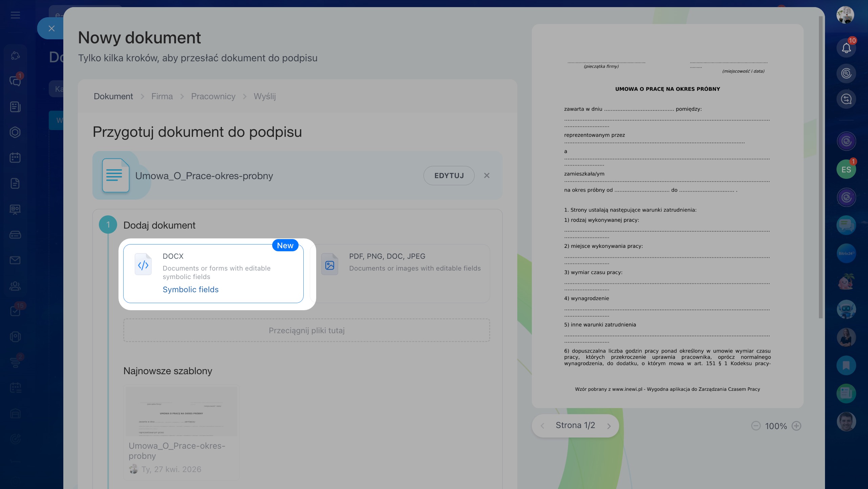Select the PDF, PNG, DOC, JPEG card
This screenshot has height=489, width=868.
point(399,273)
